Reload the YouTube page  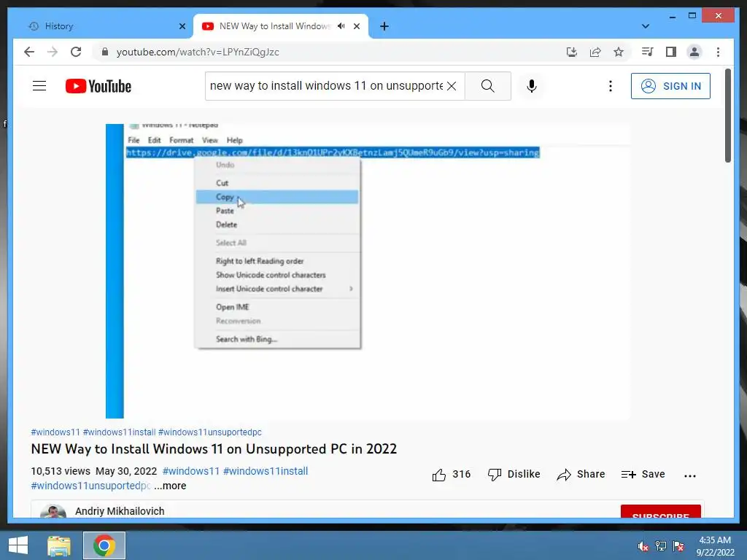[x=76, y=52]
